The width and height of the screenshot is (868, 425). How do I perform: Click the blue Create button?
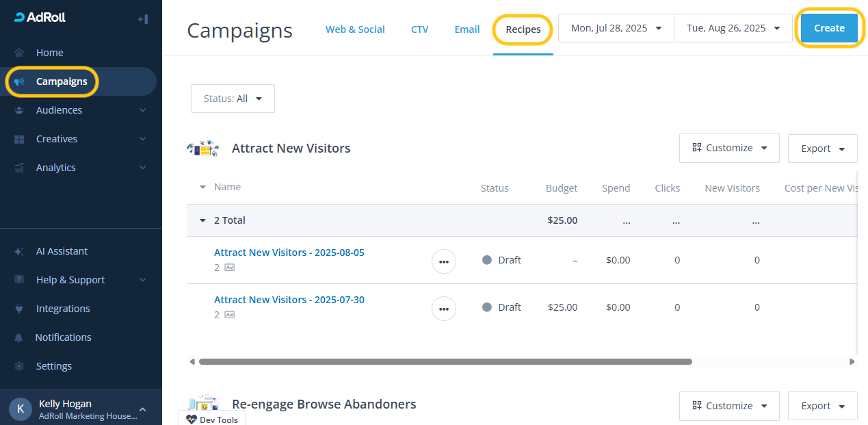click(829, 28)
